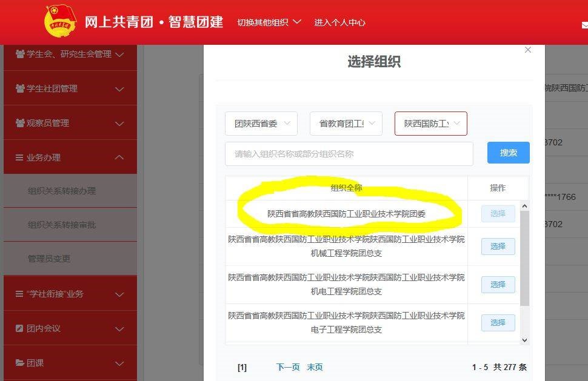Click the mail envelope icon in header

(584, 25)
